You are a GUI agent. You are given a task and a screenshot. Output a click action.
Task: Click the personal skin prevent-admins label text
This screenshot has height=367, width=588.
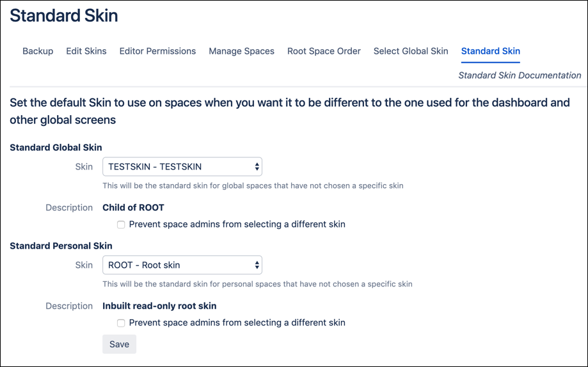237,323
